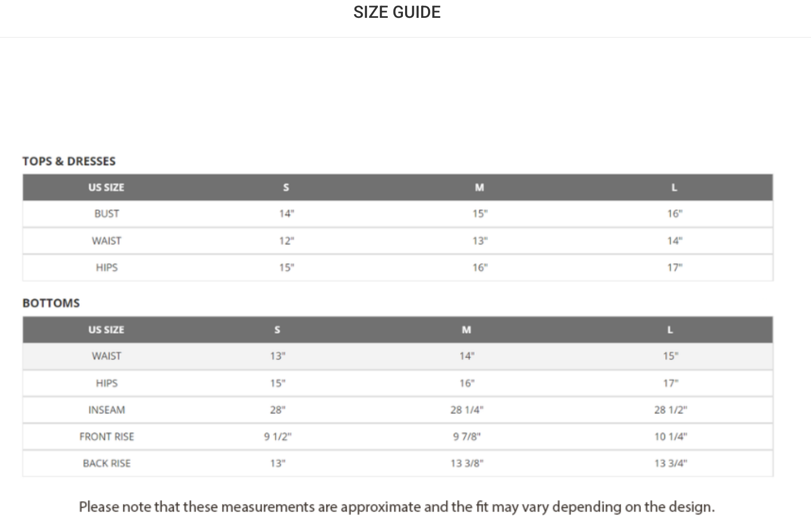Select the 10 1/4" front rise value
The image size is (811, 532).
[671, 437]
